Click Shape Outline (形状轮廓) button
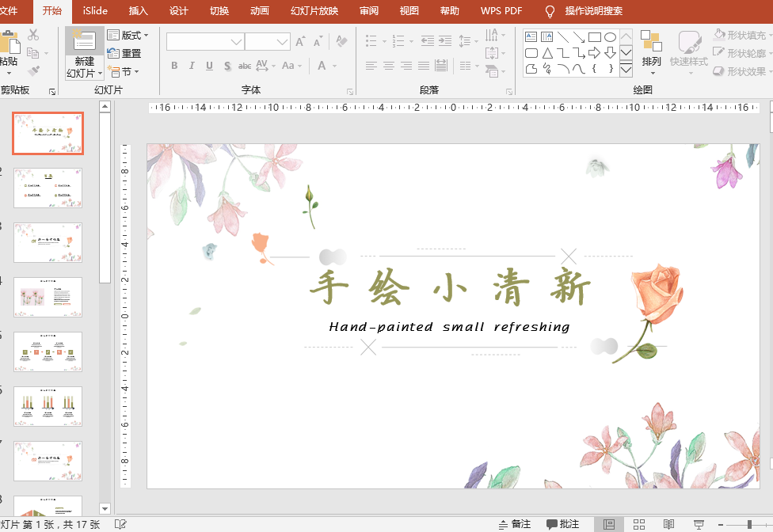Viewport: 773px width, 532px height. (x=741, y=53)
